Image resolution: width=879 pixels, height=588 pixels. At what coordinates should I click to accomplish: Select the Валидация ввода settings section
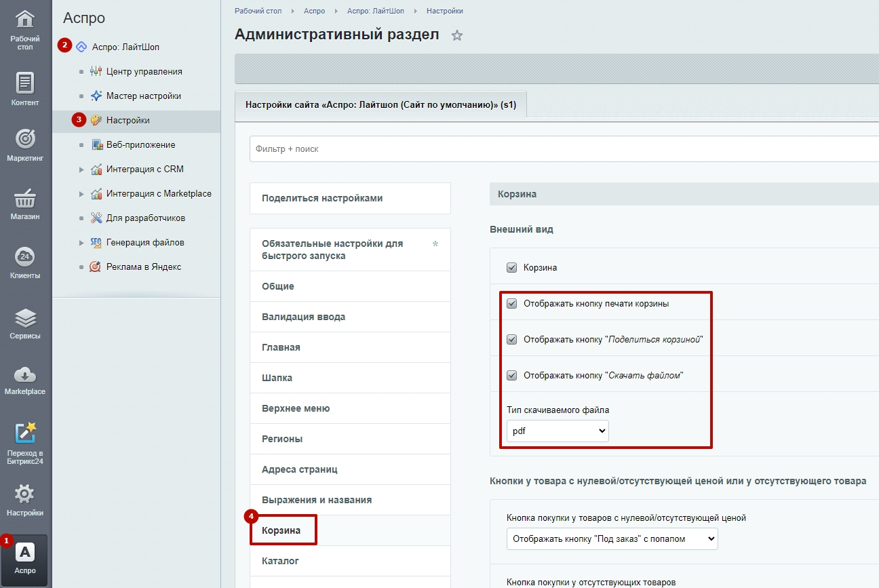350,317
